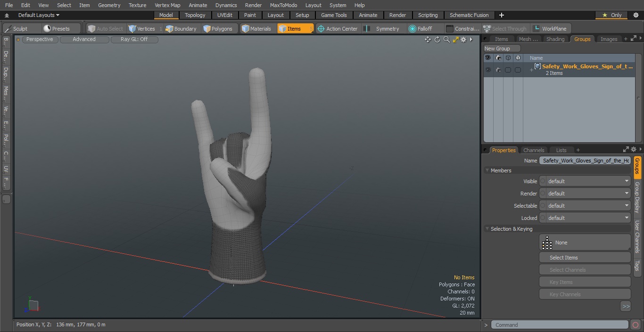Click the viewport rotate icon

click(x=437, y=40)
